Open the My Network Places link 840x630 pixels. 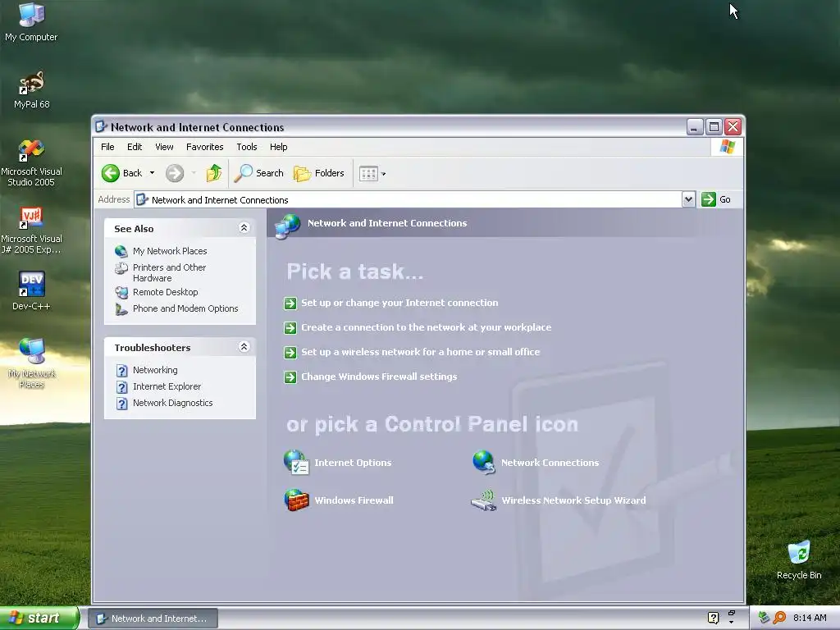pyautogui.click(x=170, y=251)
